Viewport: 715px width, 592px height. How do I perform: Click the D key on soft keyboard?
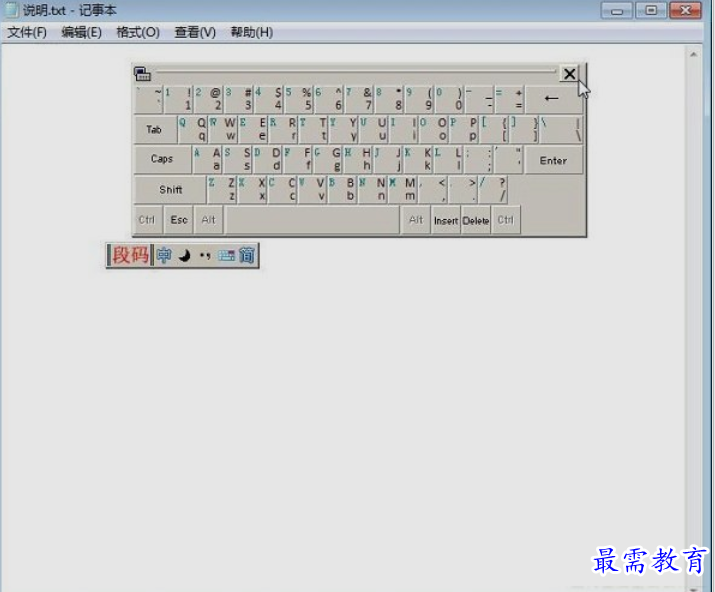[x=268, y=159]
